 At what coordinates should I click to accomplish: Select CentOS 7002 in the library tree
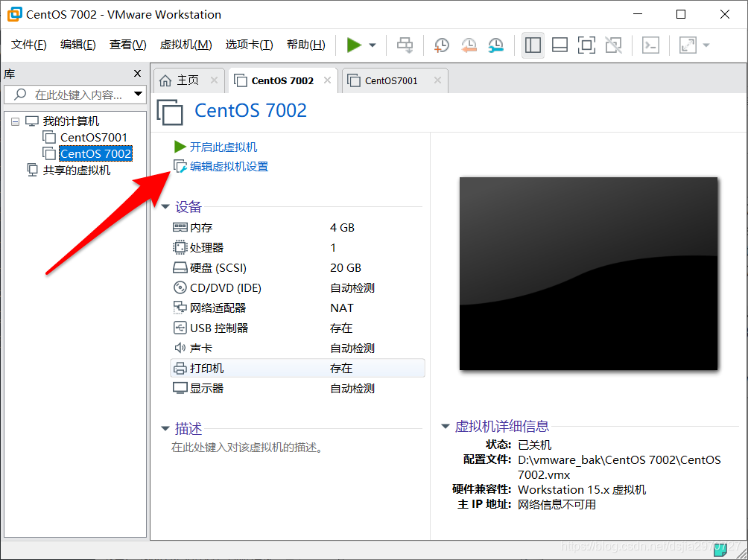pyautogui.click(x=95, y=153)
